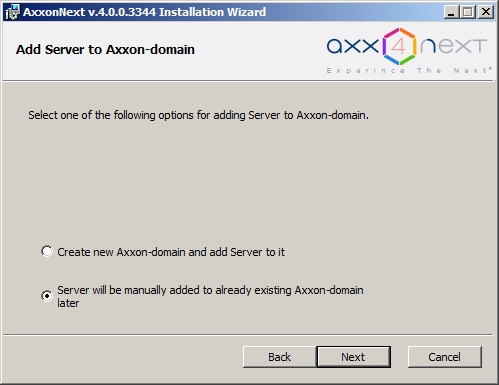Image resolution: width=499 pixels, height=385 pixels.
Task: Click the AxxonNext v.4.0.0.3344 title bar text
Action: click(144, 12)
